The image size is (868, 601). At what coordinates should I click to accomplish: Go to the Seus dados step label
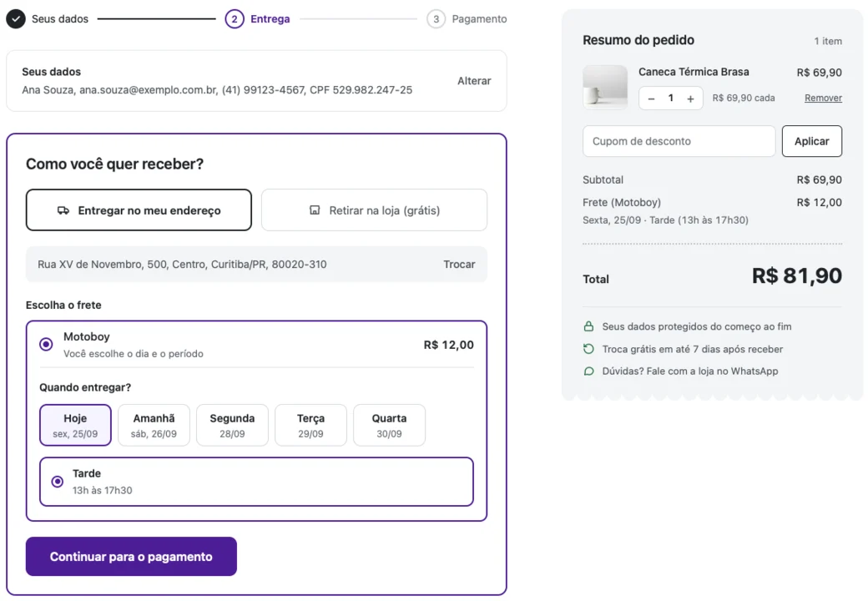(60, 19)
